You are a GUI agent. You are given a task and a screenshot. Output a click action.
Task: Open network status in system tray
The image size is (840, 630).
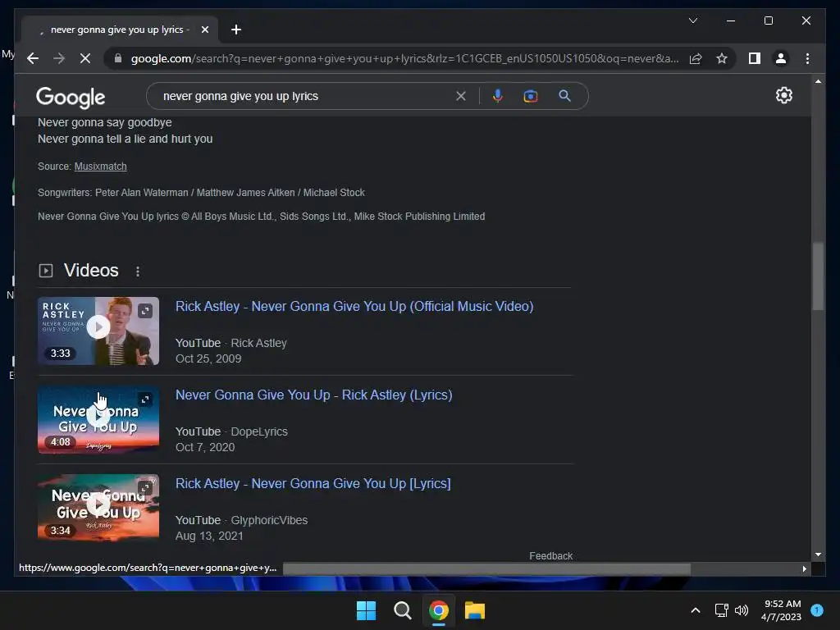click(721, 610)
